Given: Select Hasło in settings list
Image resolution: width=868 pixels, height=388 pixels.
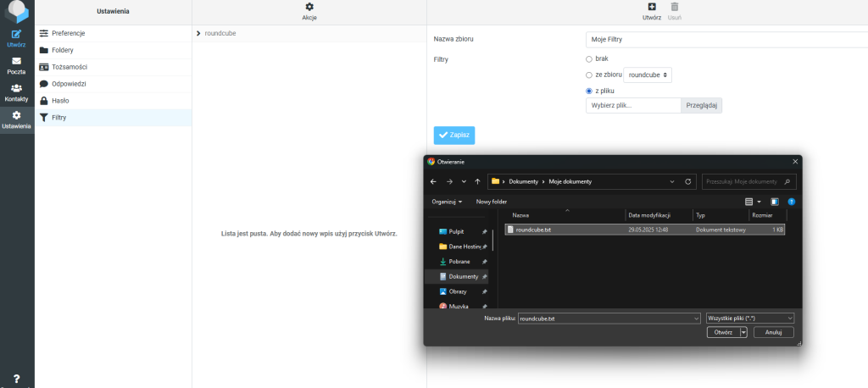Looking at the screenshot, I should pyautogui.click(x=114, y=101).
